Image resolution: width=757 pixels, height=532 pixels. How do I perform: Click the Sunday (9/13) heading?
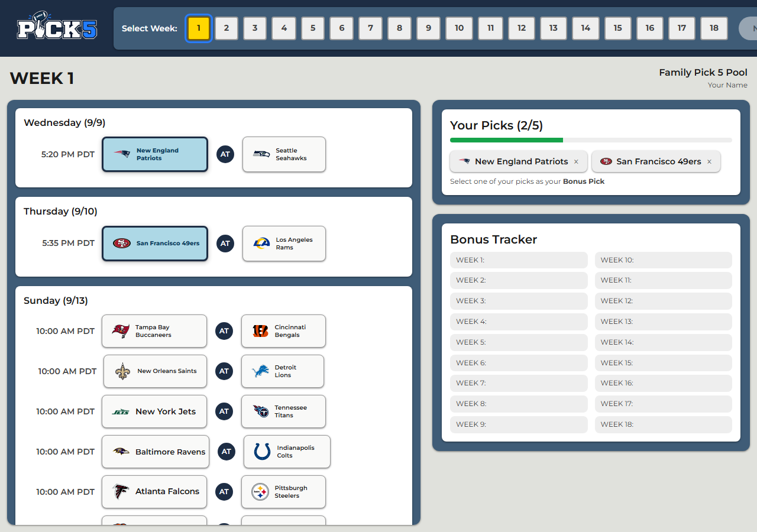click(56, 301)
